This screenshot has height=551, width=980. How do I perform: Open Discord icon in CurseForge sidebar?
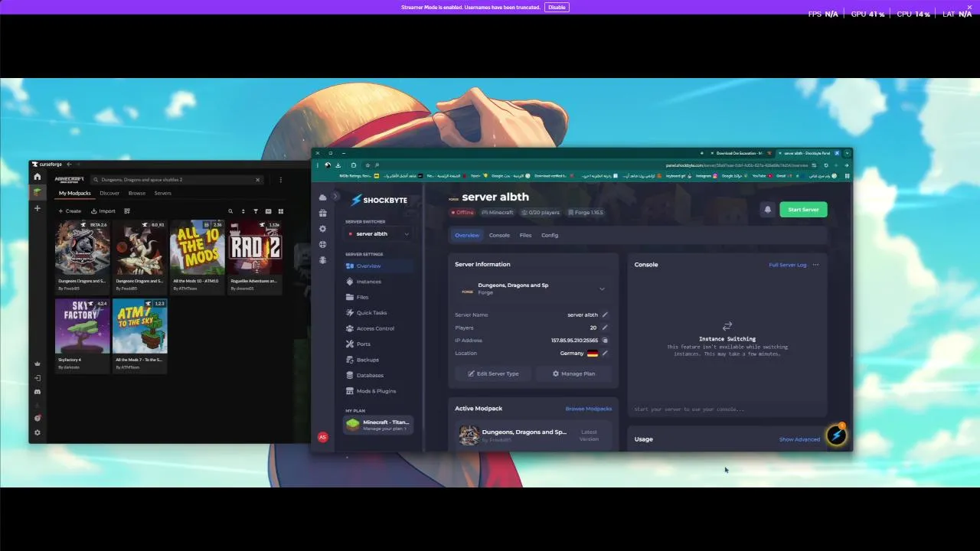(x=37, y=392)
